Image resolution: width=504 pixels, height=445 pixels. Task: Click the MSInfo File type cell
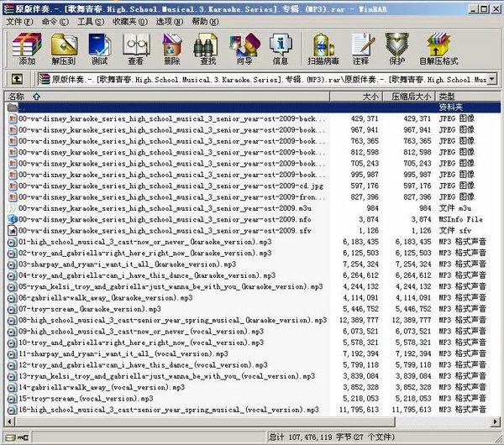(x=461, y=219)
